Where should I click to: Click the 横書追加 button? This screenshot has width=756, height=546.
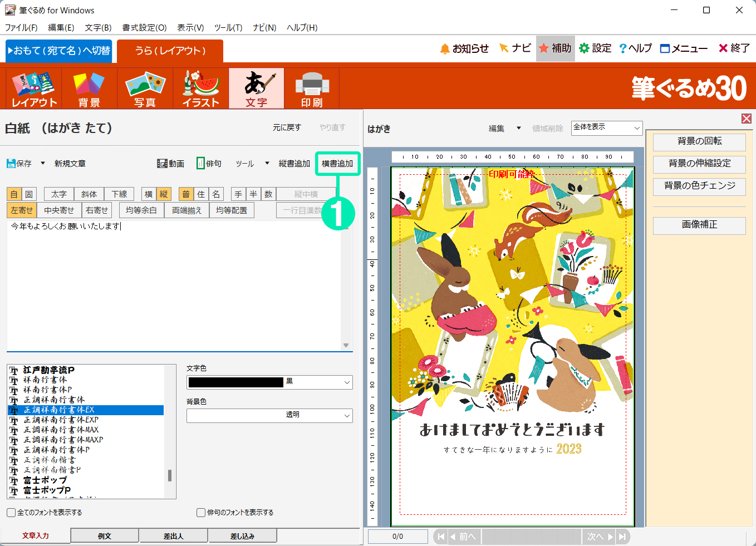point(337,164)
